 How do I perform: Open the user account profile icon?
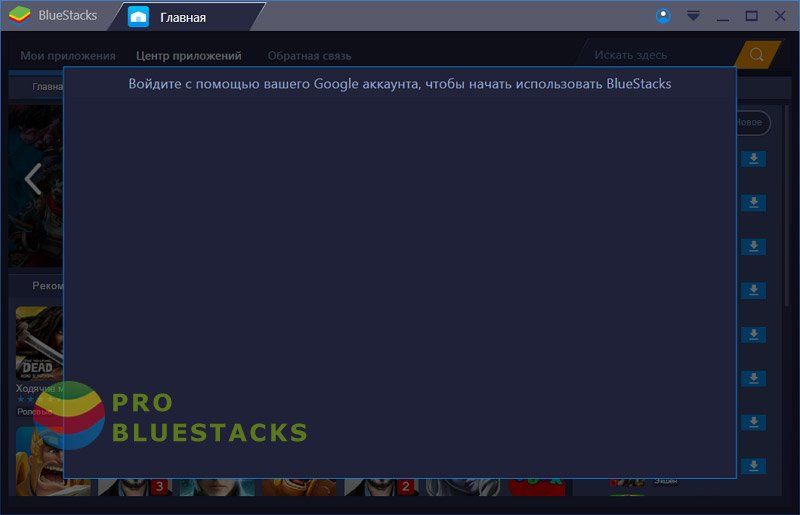point(663,16)
